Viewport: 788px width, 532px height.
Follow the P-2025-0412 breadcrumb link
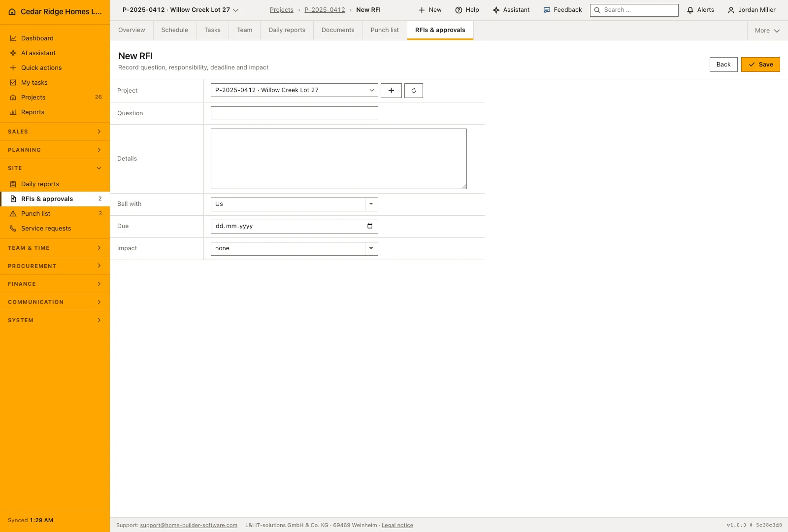(x=325, y=10)
